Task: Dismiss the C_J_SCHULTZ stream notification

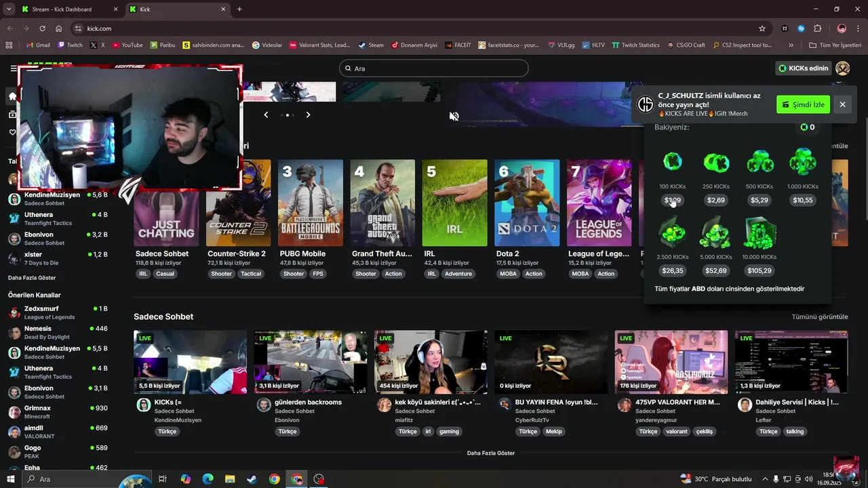Action: tap(842, 104)
